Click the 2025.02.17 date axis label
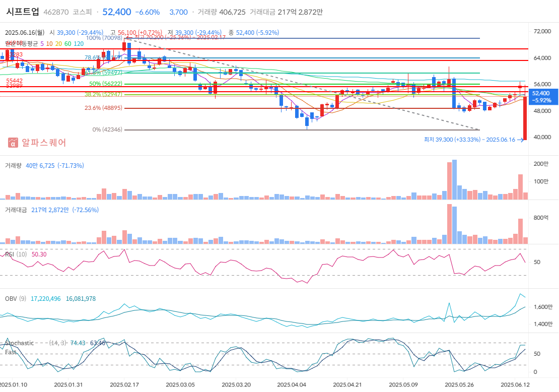Image resolution: width=559 pixels, height=392 pixels. point(124,385)
